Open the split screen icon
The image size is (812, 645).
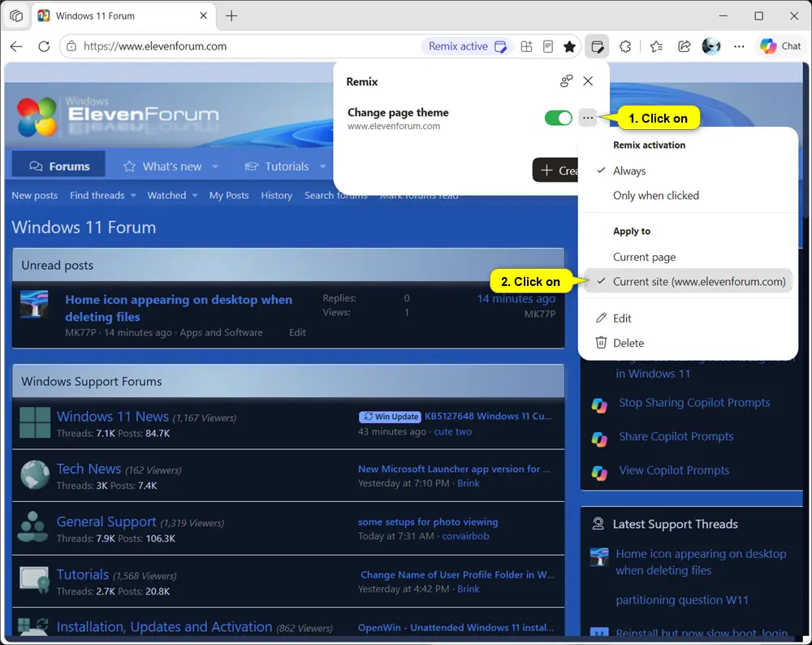click(526, 46)
